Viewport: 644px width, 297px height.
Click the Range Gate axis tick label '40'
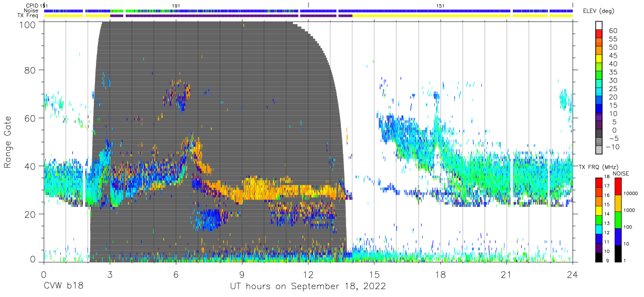tap(30, 166)
